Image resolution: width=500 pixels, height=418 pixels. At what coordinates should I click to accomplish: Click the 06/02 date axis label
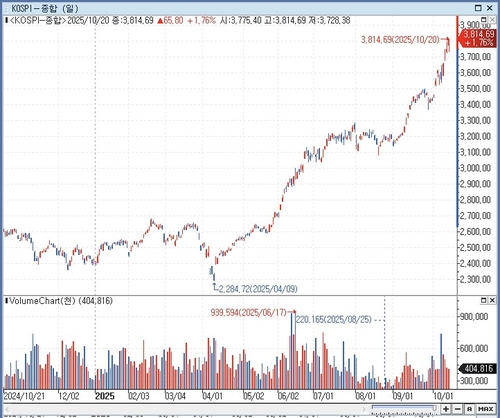click(x=288, y=396)
